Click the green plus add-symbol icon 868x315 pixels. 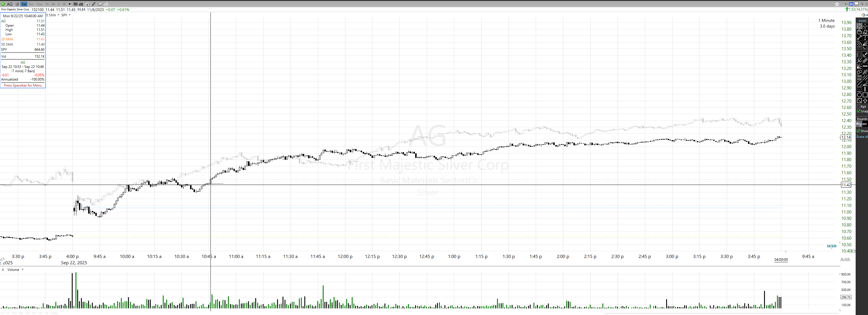pyautogui.click(x=3, y=4)
